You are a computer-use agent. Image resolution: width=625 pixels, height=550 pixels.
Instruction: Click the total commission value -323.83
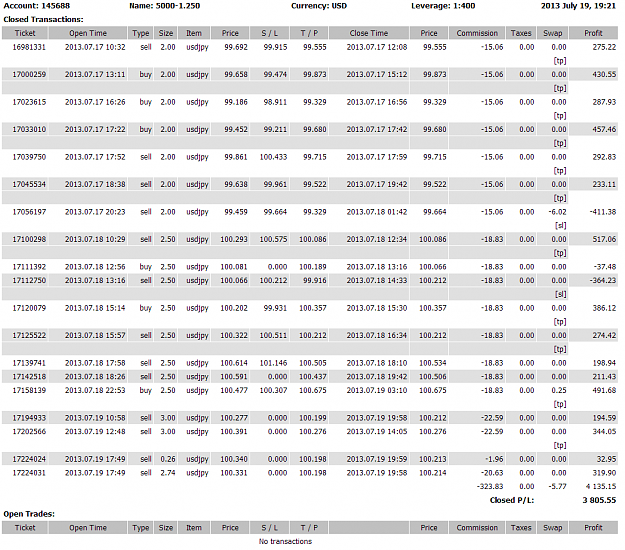(x=490, y=487)
